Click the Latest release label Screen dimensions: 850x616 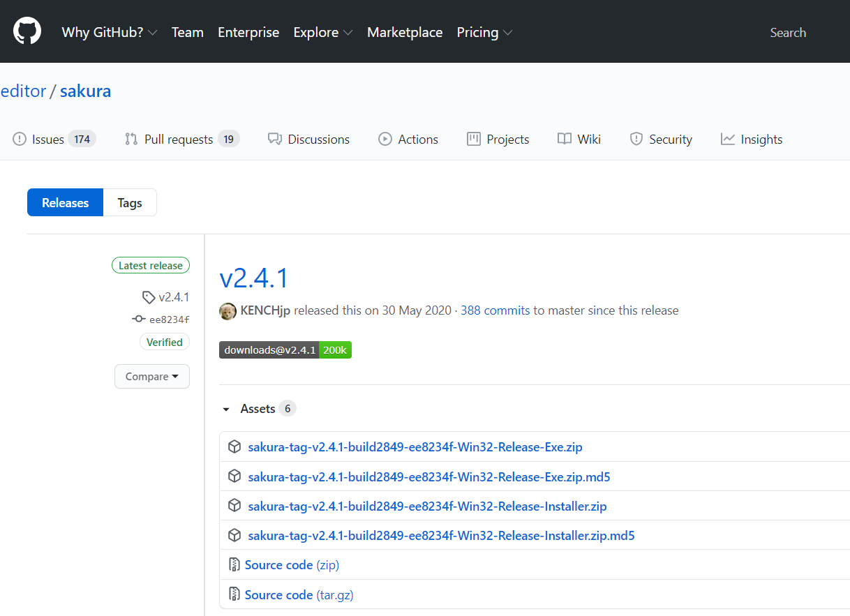[x=151, y=265]
